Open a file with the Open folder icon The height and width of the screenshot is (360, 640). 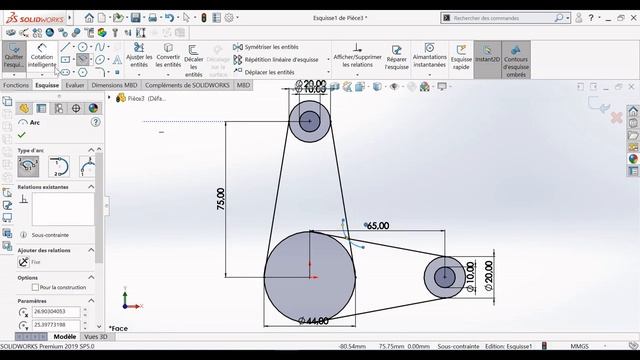[x=118, y=18]
